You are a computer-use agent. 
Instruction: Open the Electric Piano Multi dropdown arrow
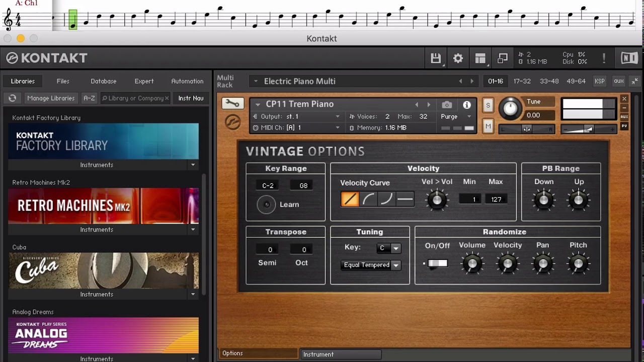click(x=256, y=81)
